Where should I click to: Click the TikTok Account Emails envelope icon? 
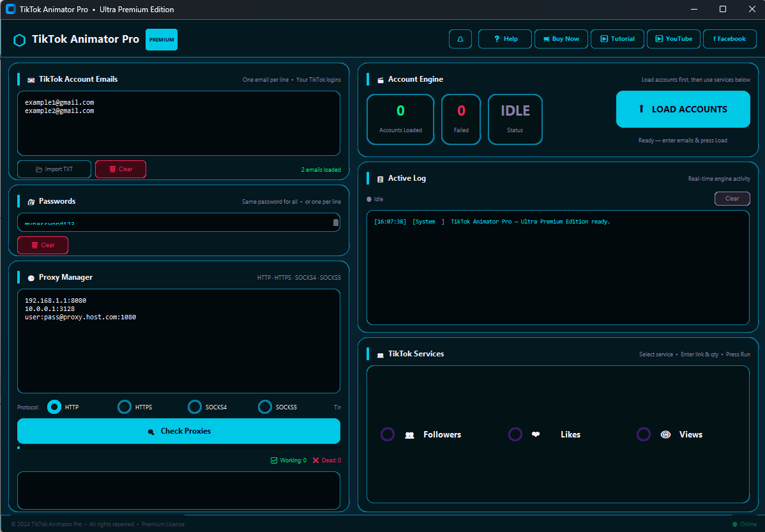click(x=31, y=80)
